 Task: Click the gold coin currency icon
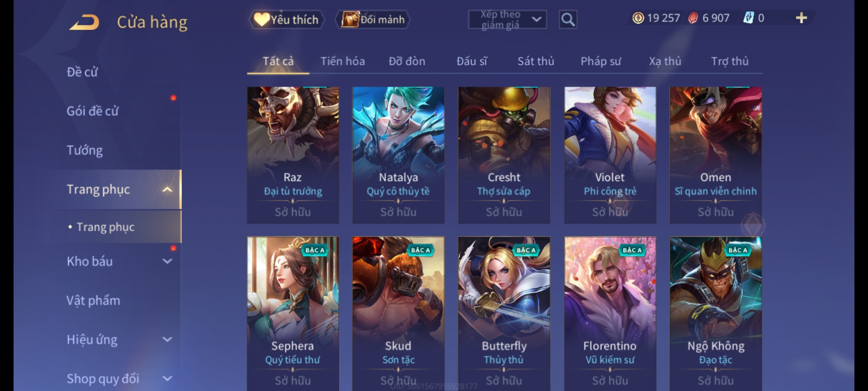(x=638, y=18)
